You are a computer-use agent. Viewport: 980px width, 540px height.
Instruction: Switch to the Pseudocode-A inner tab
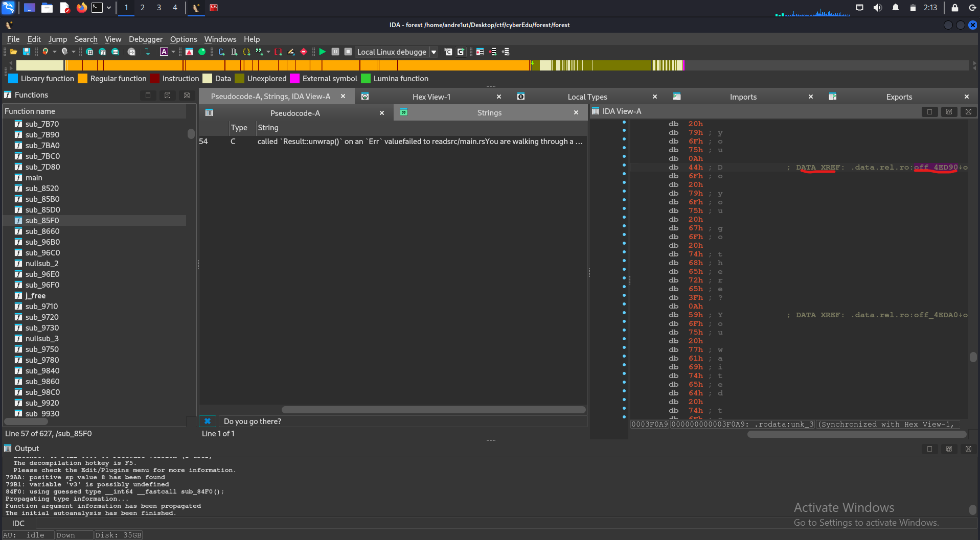coord(295,113)
